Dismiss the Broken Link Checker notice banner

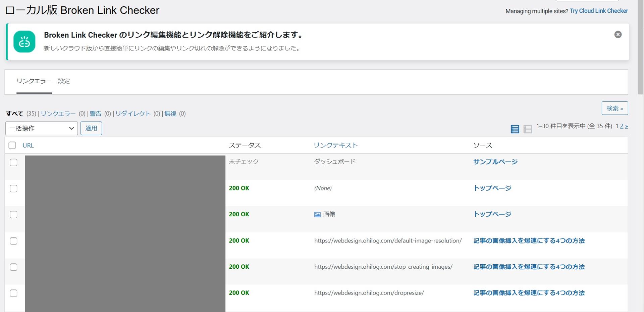coord(618,35)
